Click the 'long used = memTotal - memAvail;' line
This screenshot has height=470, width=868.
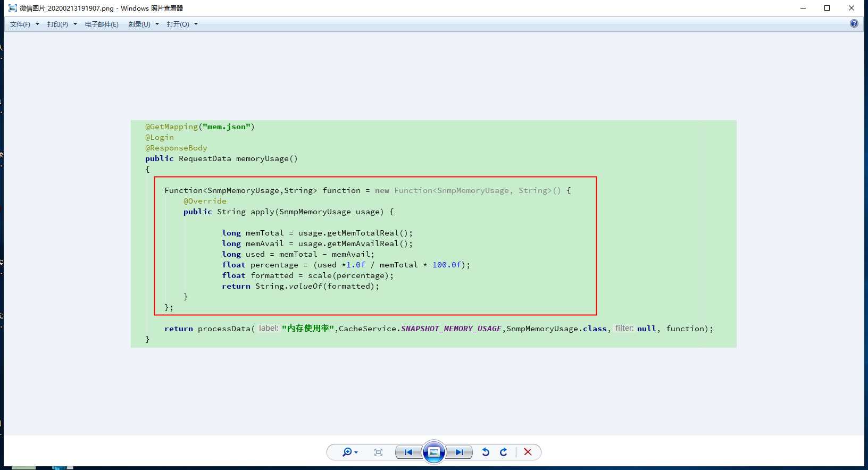[298, 254]
